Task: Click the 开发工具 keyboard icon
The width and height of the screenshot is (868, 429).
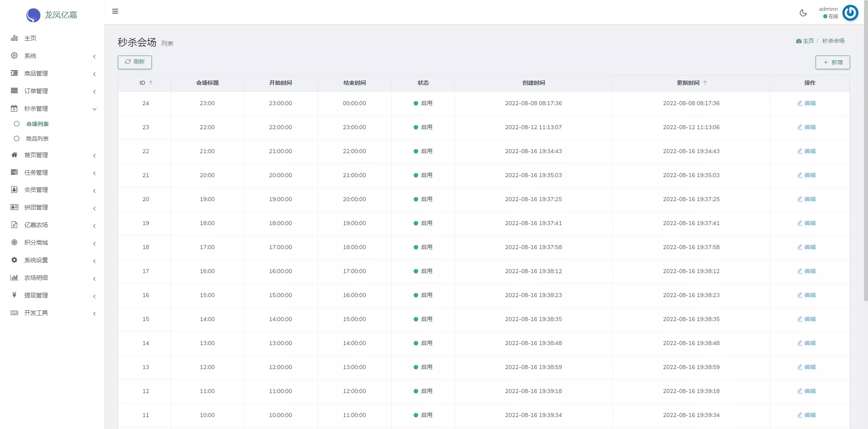Action: (x=14, y=313)
